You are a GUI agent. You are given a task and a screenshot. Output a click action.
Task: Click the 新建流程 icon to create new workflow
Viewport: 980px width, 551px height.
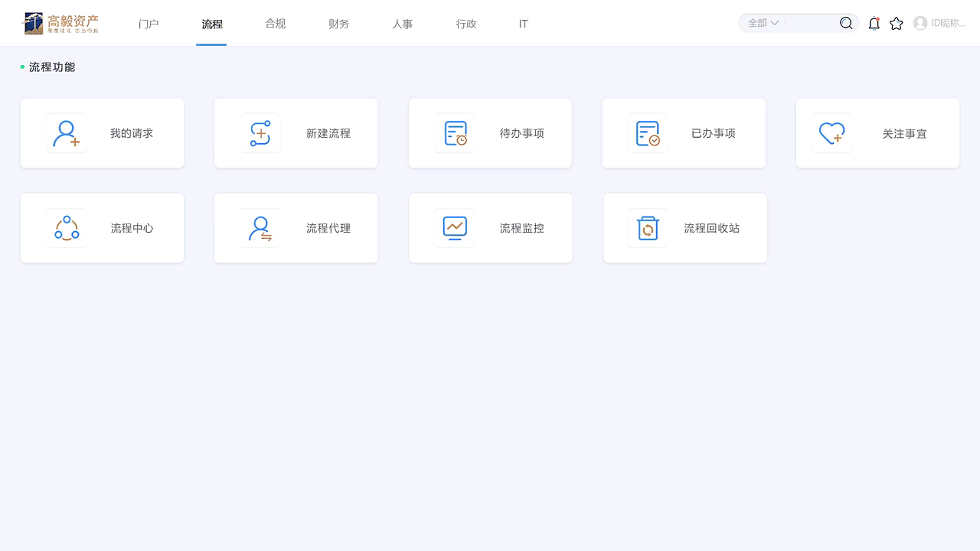260,132
